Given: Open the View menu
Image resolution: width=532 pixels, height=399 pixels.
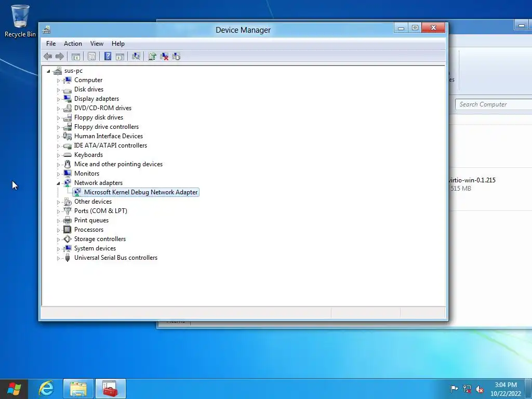Looking at the screenshot, I should click(x=97, y=44).
